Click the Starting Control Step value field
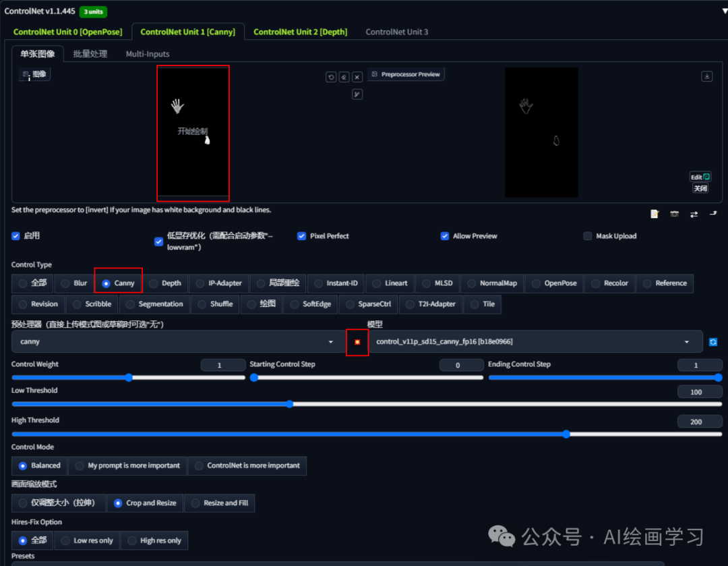This screenshot has height=566, width=728. point(462,365)
